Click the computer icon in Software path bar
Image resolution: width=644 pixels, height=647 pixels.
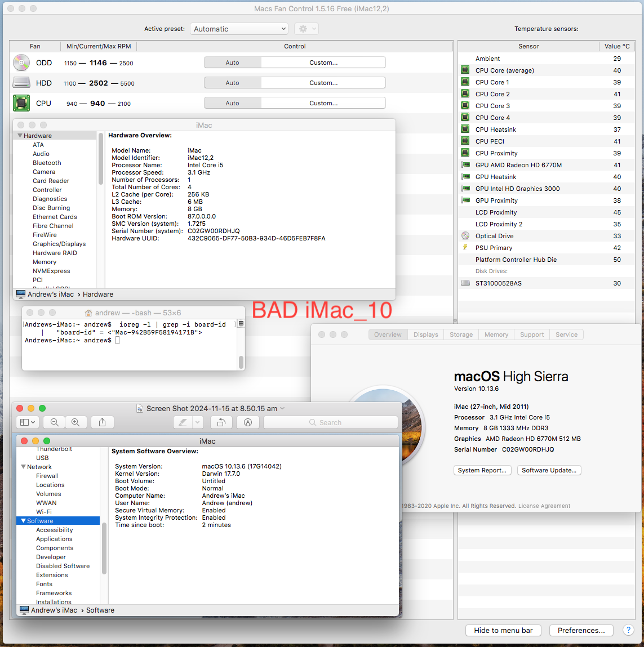click(x=24, y=610)
